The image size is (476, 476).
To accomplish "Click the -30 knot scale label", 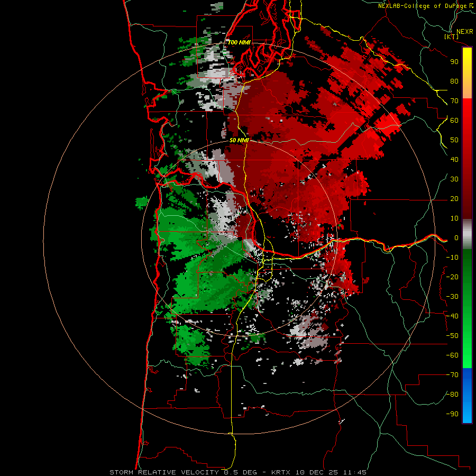I will (x=452, y=297).
